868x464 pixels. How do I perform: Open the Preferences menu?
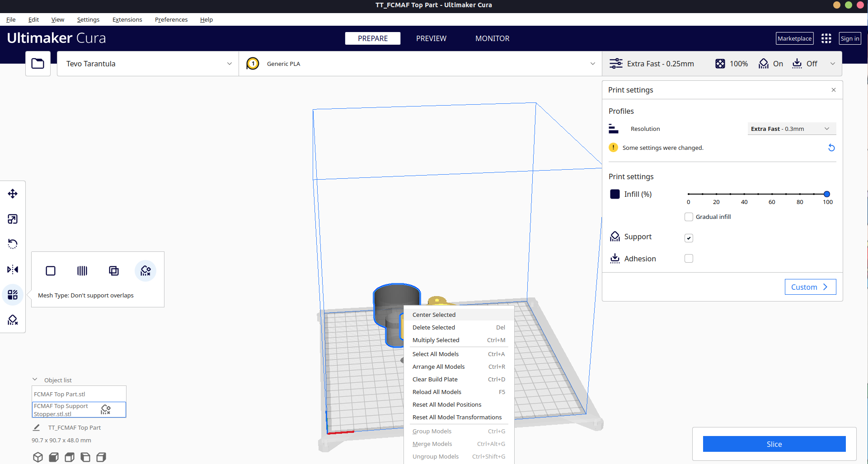coord(171,19)
